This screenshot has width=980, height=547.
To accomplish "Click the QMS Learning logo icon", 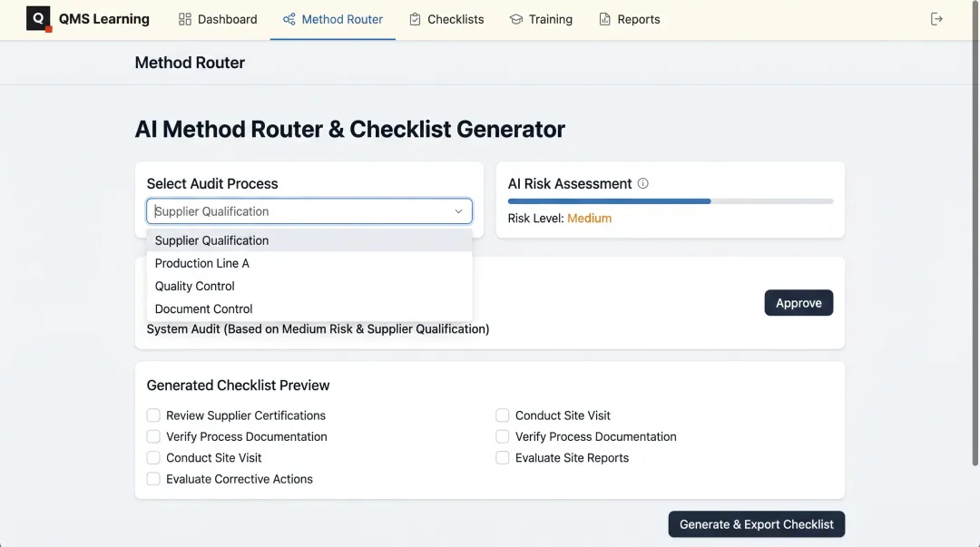I will [38, 19].
